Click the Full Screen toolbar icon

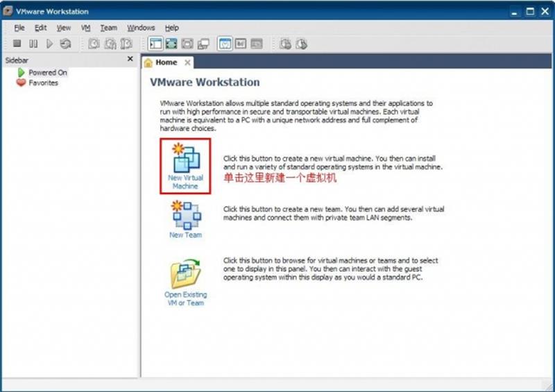coord(171,44)
